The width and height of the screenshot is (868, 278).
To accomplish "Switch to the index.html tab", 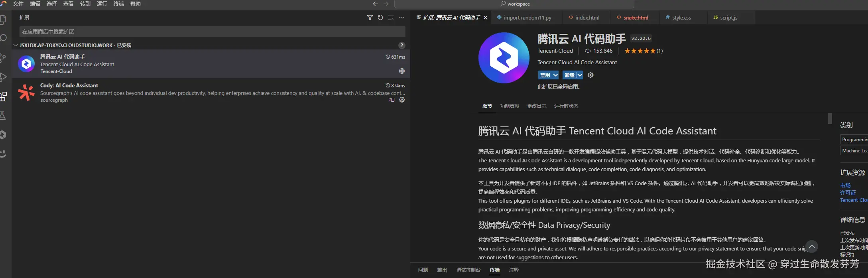I will coord(585,18).
